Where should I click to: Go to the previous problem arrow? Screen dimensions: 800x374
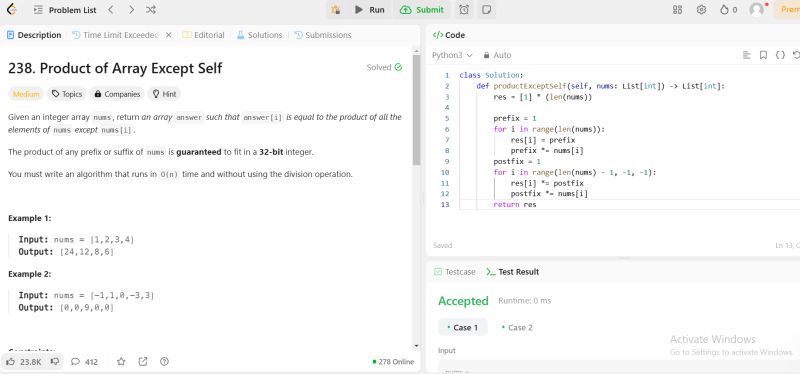pyautogui.click(x=111, y=10)
